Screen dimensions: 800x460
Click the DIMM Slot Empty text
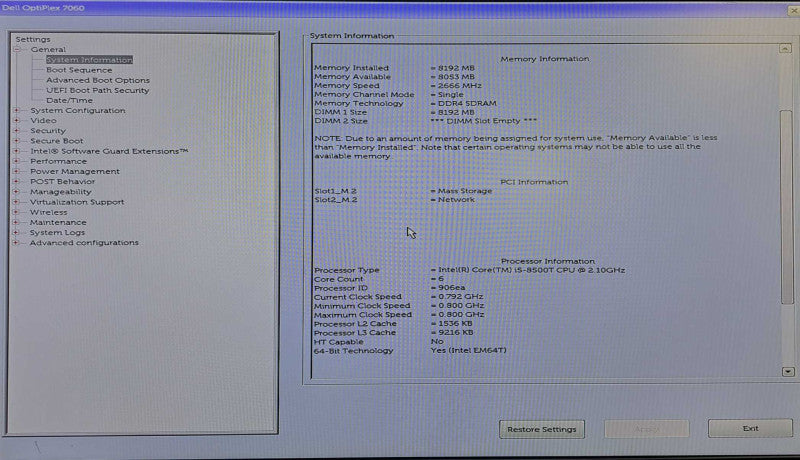pos(484,121)
